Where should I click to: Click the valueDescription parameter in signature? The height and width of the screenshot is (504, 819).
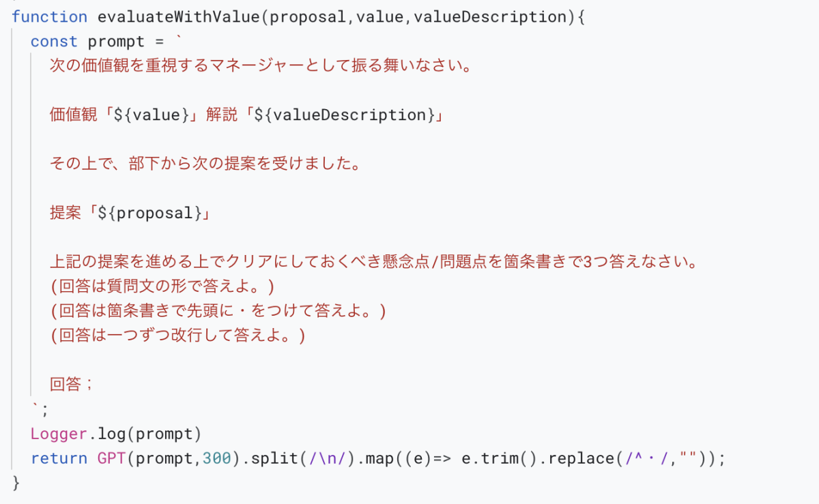[489, 17]
